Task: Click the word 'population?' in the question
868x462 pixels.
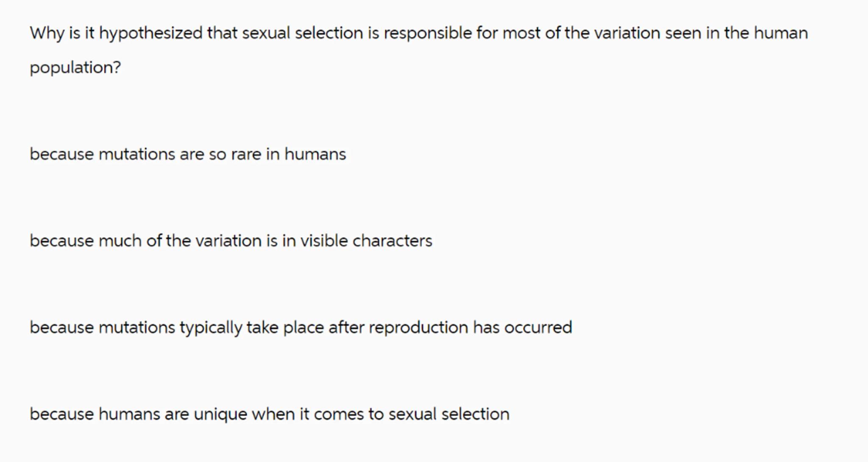Action: tap(75, 67)
